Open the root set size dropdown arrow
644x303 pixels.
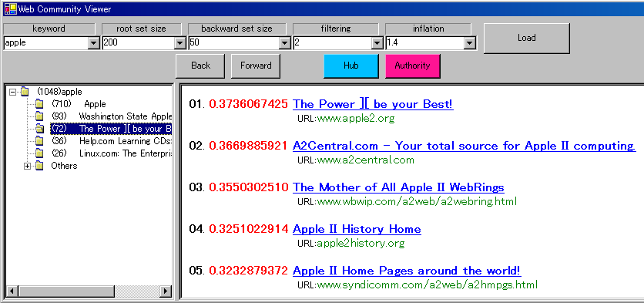coord(180,42)
